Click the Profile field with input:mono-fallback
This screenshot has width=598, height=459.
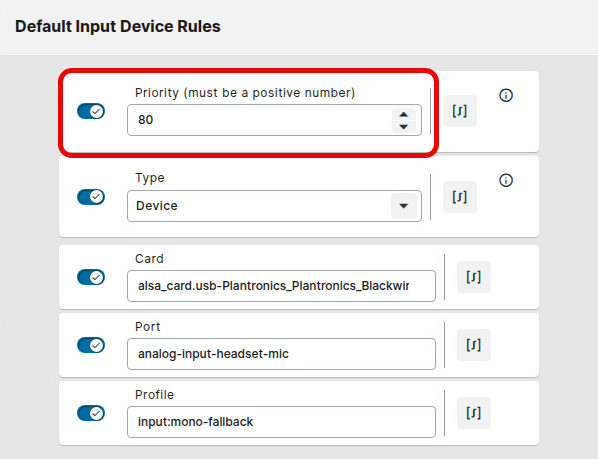(x=281, y=422)
